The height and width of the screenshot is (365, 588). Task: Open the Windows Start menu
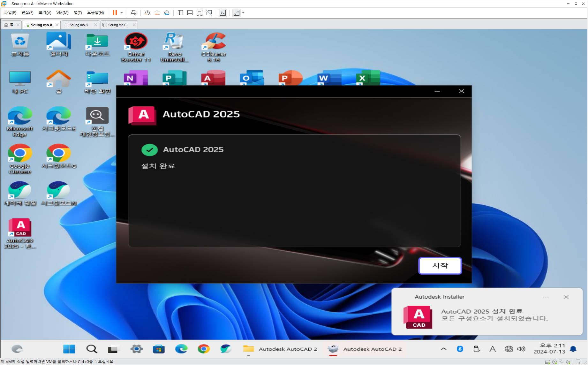(x=69, y=349)
